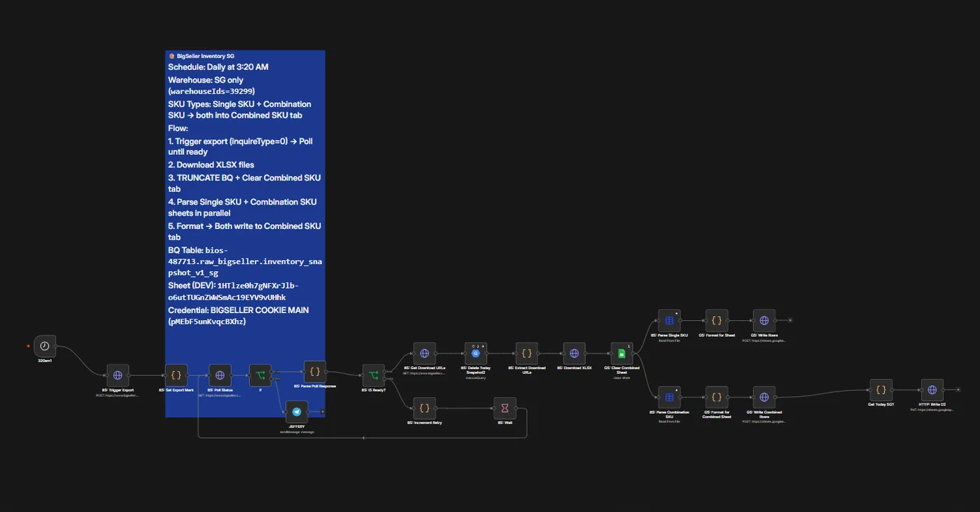Viewport: 980px width, 512px height.
Task: Open BS: Delete Today Snapshot2 BigQuery node
Action: (x=476, y=354)
